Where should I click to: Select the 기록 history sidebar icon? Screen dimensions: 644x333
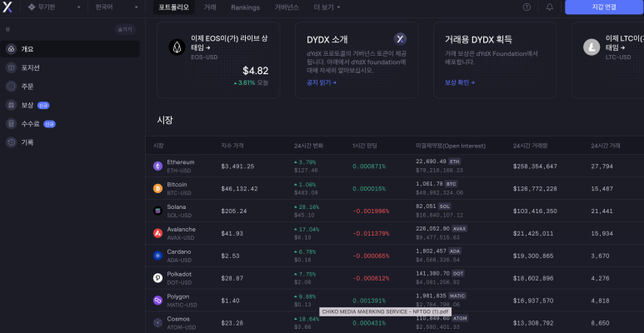click(11, 142)
